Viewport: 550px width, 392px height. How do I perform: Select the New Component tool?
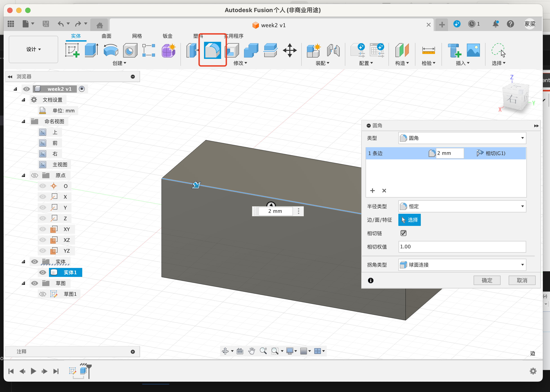[x=314, y=50]
